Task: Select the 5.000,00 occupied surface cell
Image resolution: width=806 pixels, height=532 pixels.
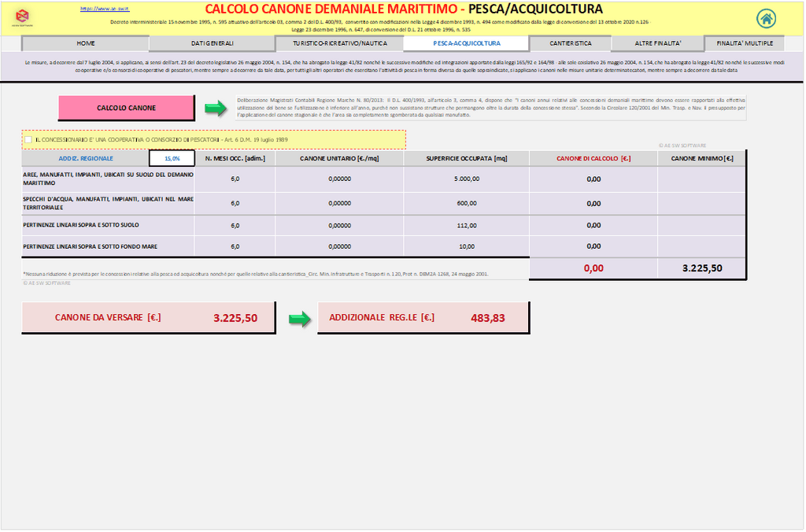Action: click(467, 179)
